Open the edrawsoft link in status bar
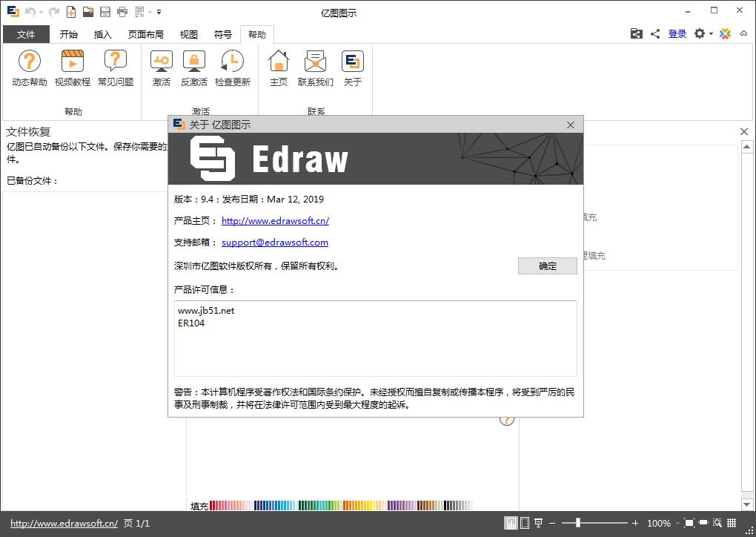Image resolution: width=756 pixels, height=537 pixels. point(64,523)
